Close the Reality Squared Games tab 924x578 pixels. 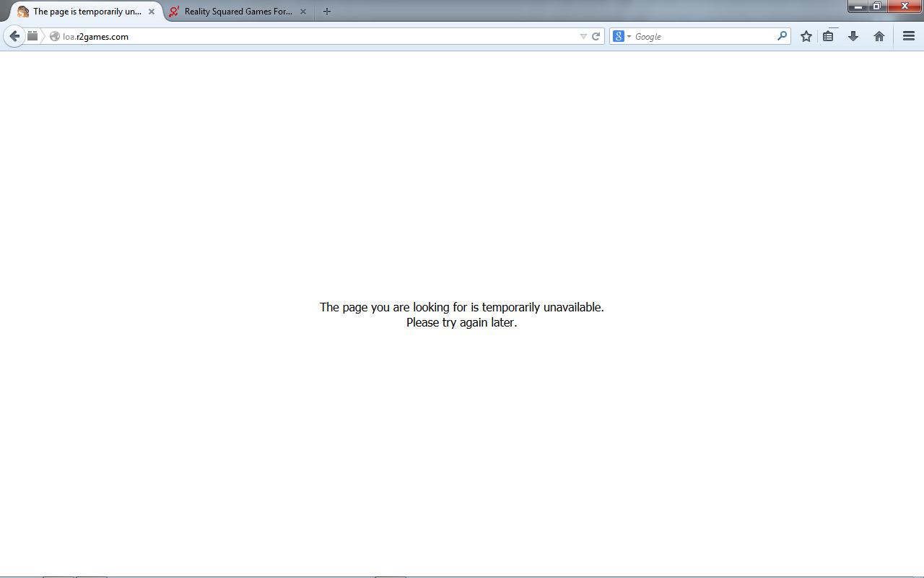point(303,12)
